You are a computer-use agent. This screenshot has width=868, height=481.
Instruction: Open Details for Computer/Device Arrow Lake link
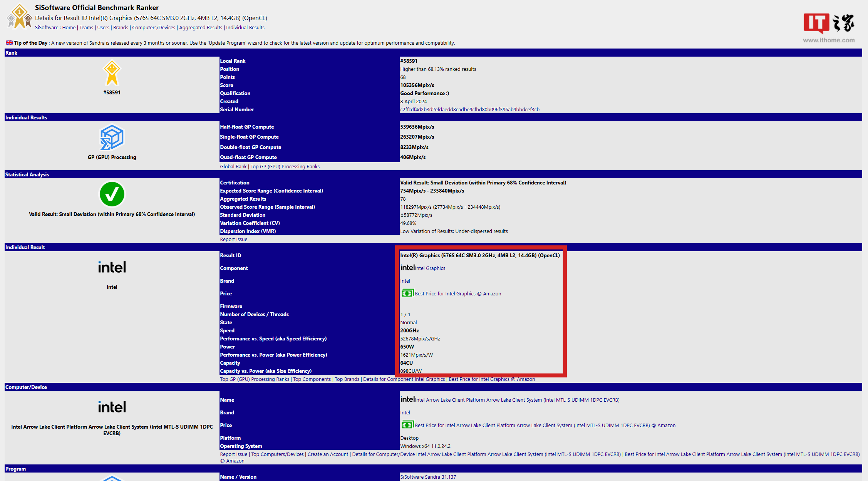(486, 454)
